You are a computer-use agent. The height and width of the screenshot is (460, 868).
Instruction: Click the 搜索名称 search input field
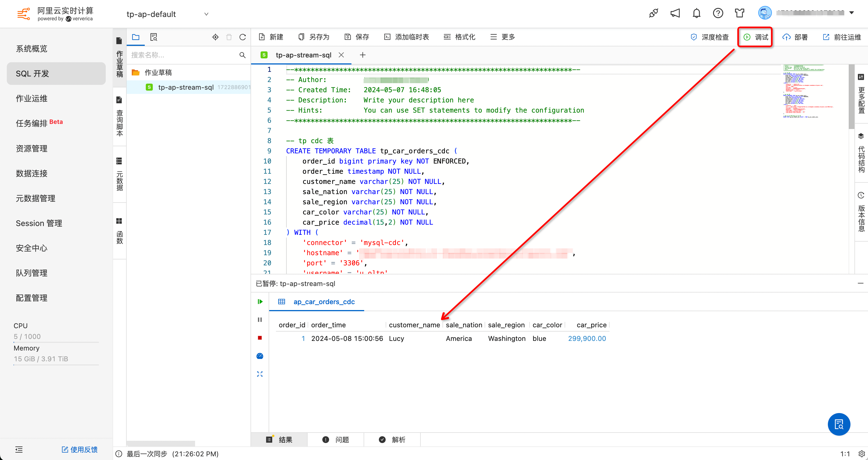click(182, 55)
